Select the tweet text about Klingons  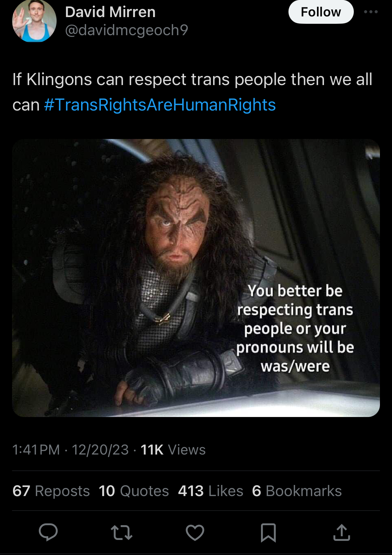[x=192, y=92]
